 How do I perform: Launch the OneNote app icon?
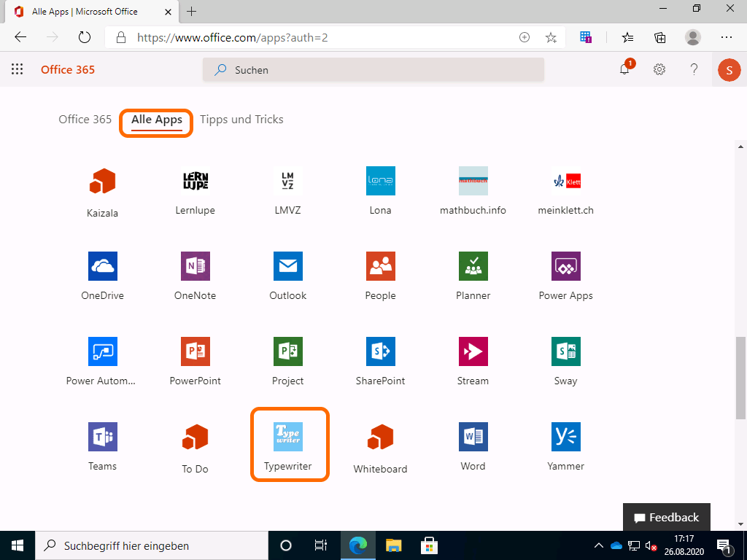coord(195,267)
